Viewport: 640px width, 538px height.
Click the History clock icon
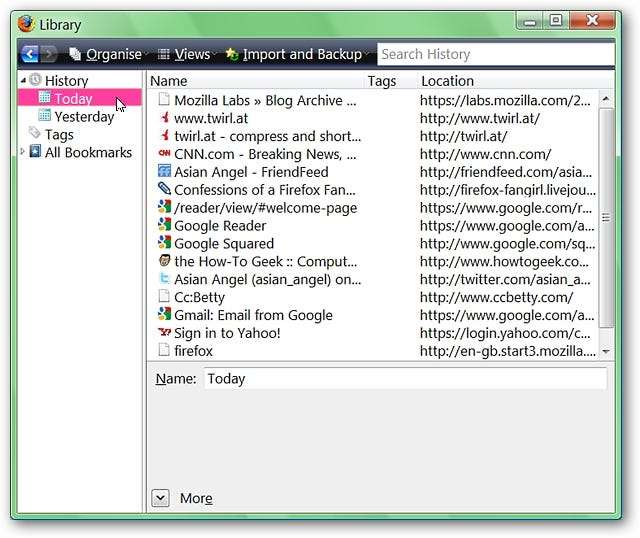click(x=36, y=80)
